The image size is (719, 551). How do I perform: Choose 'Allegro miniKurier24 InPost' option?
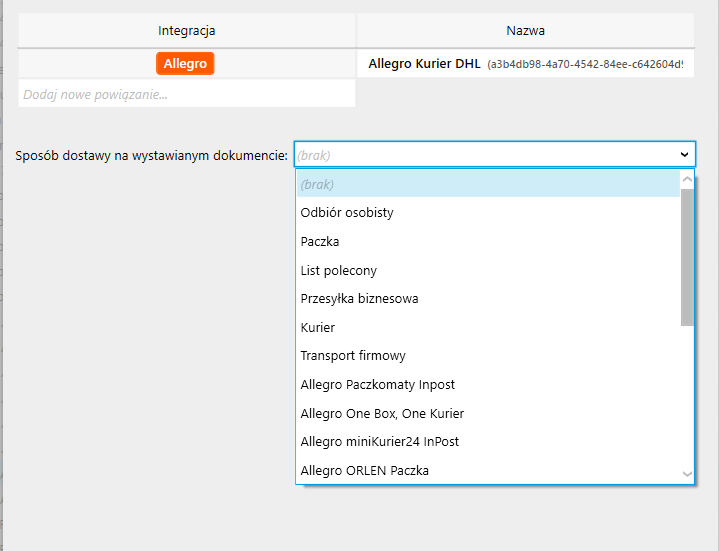(x=488, y=442)
